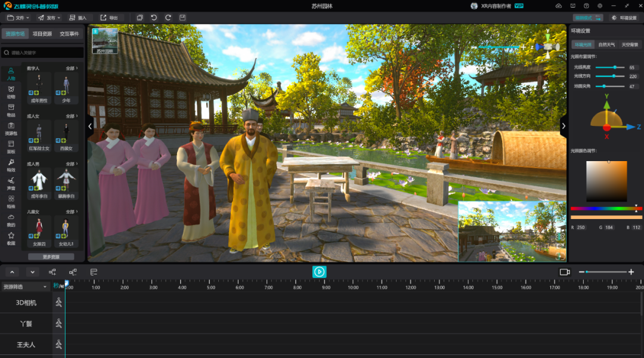Click the 更多资源 more resources button
Image resolution: width=644 pixels, height=358 pixels.
click(x=51, y=257)
